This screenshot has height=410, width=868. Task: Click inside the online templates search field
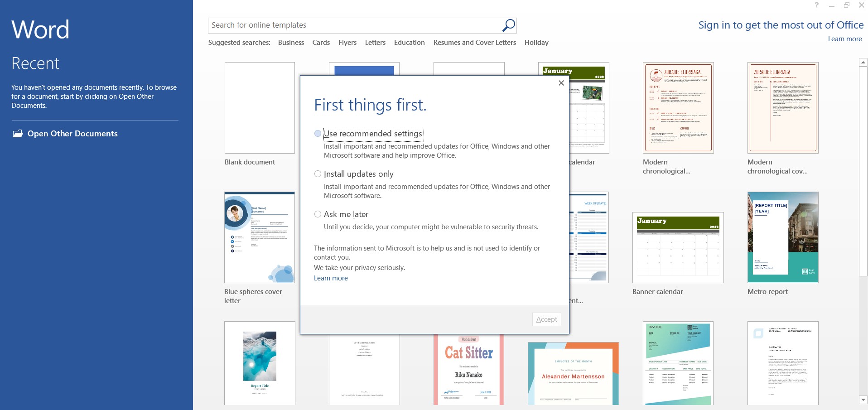click(340, 25)
